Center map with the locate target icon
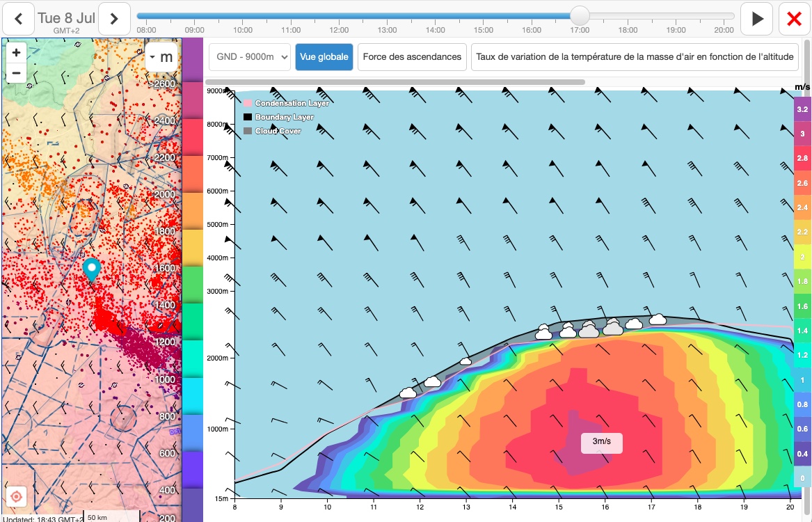The height and width of the screenshot is (522, 812). 17,496
